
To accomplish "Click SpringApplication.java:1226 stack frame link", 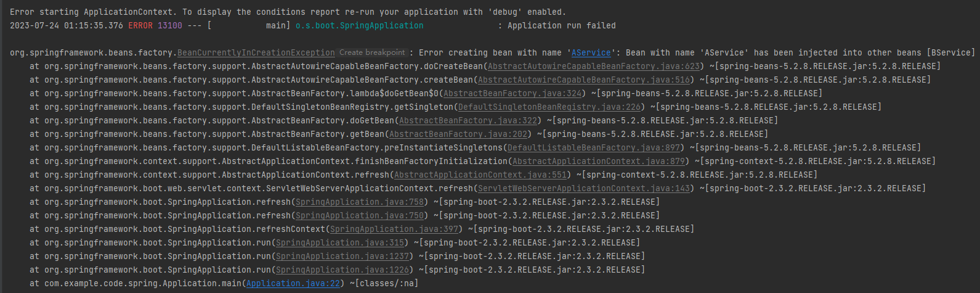I will coord(342,270).
